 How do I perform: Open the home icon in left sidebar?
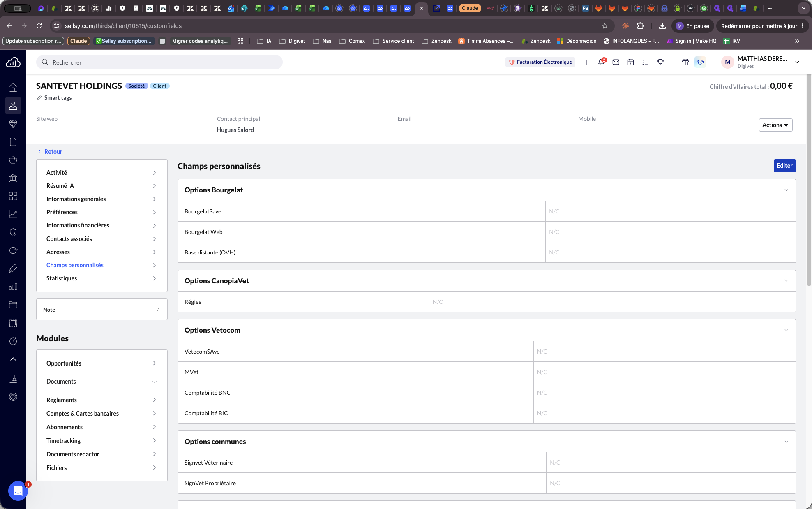click(13, 88)
